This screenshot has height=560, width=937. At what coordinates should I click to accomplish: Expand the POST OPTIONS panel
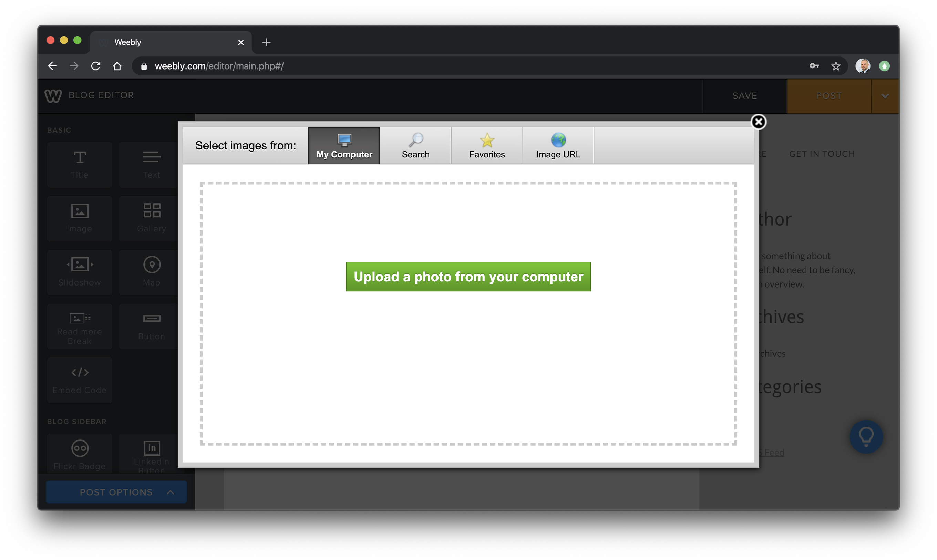pyautogui.click(x=116, y=492)
